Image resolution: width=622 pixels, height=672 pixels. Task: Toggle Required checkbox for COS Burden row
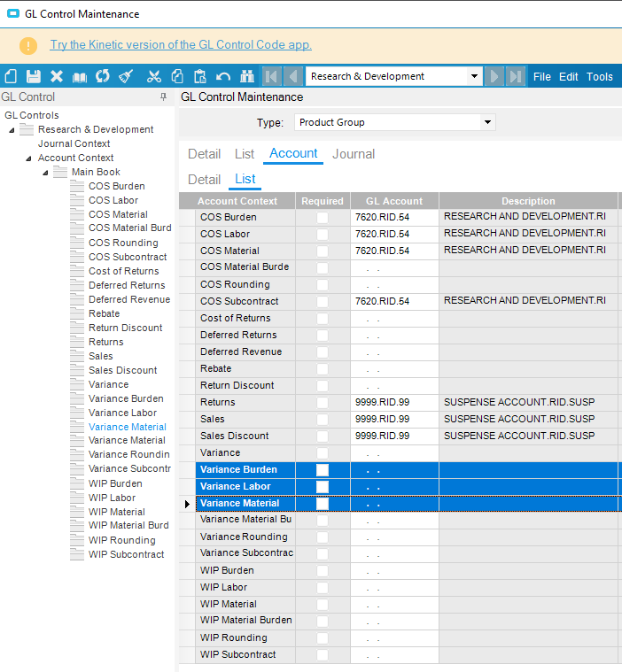click(x=323, y=217)
